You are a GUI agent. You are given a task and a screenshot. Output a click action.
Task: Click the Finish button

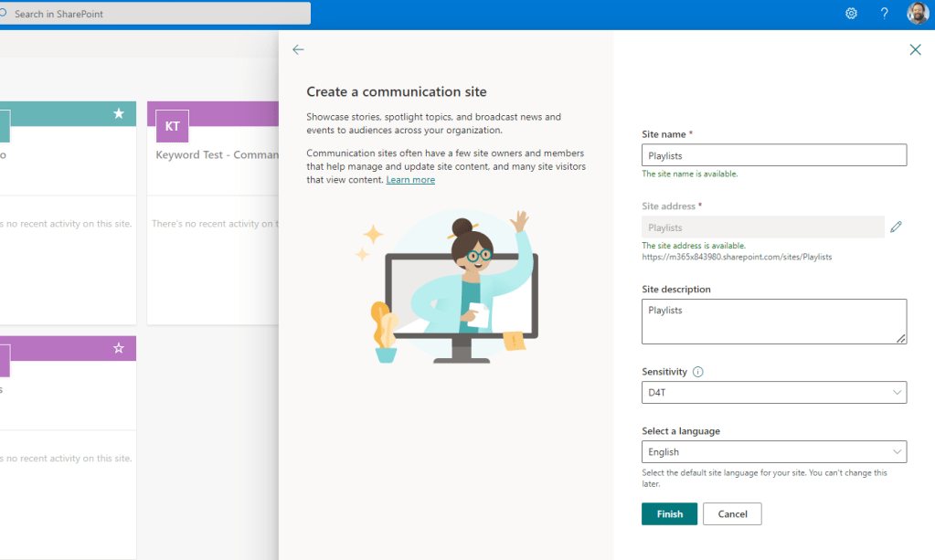coord(669,513)
